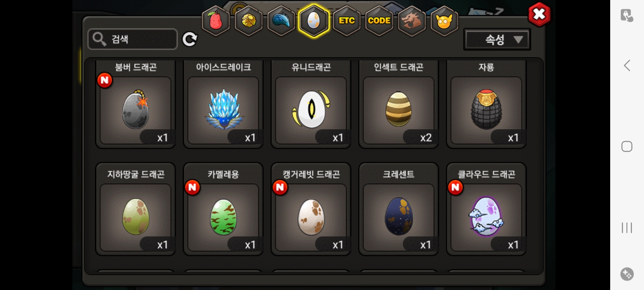
Task: Tap the 자룡 armored egg
Action: 486,104
